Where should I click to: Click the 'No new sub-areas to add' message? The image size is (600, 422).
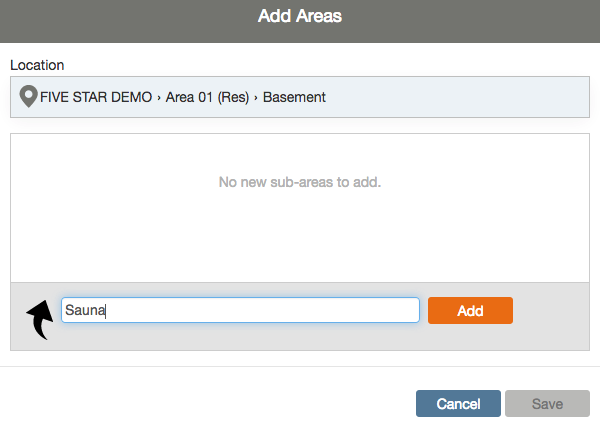300,182
